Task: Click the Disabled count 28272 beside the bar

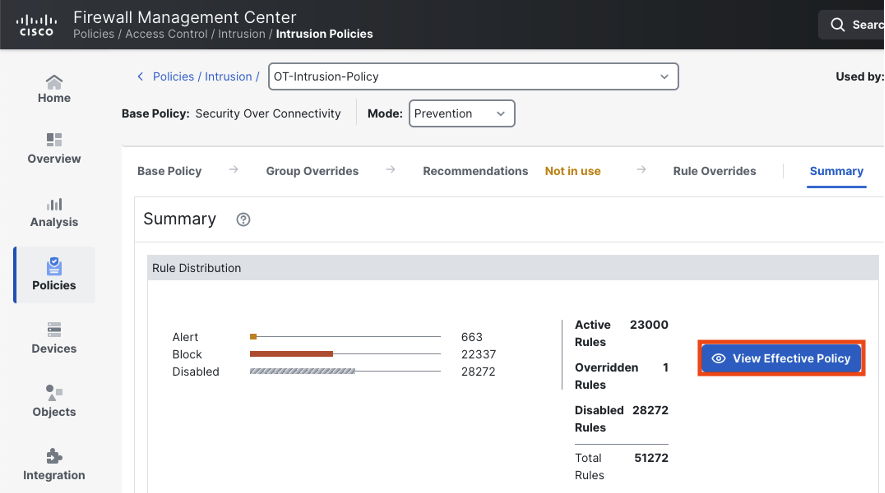Action: pos(478,372)
